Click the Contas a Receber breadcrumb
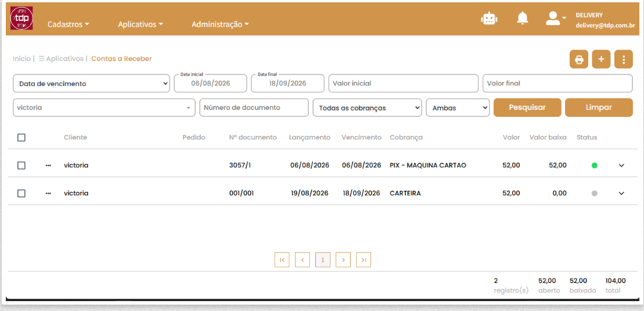644x311 pixels. pos(121,59)
